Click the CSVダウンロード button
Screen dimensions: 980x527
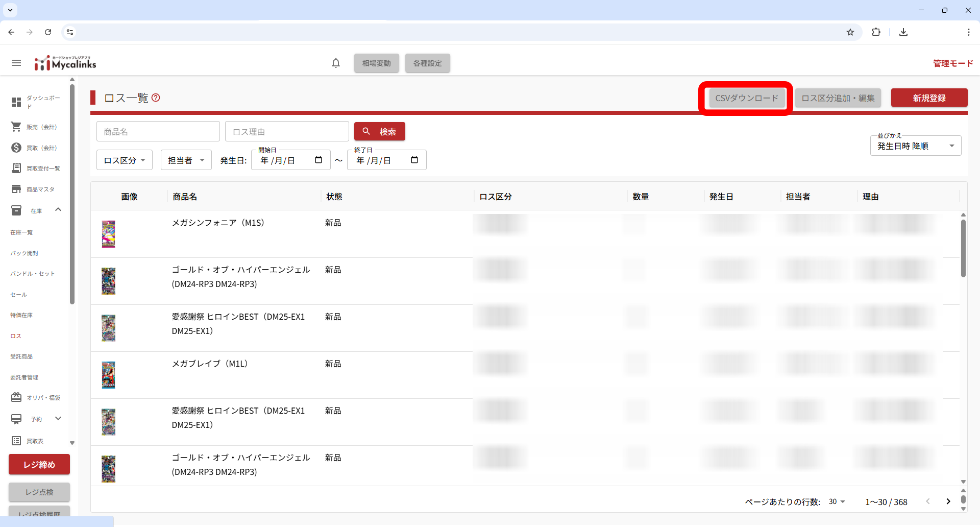tap(746, 98)
